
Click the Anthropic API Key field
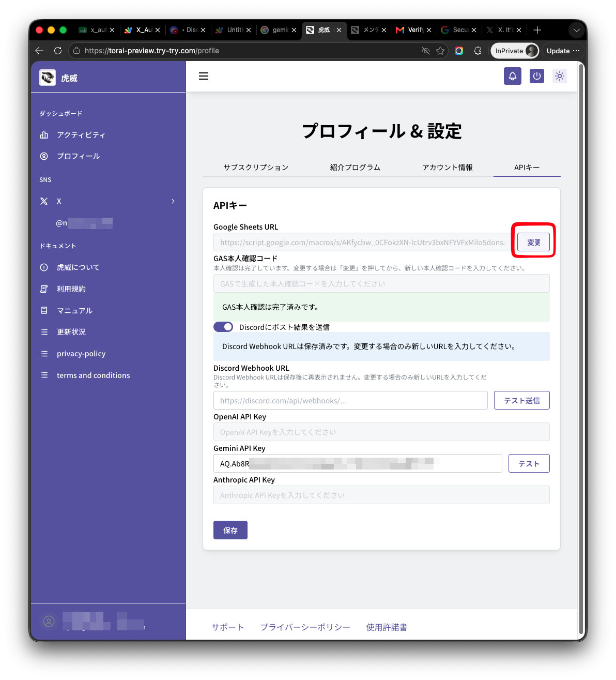click(x=381, y=495)
